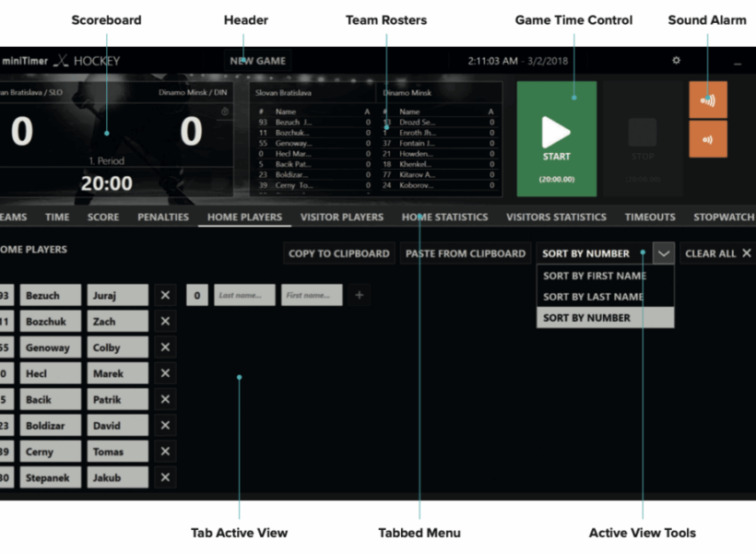
Task: Focus the Last name input field
Action: click(x=244, y=295)
